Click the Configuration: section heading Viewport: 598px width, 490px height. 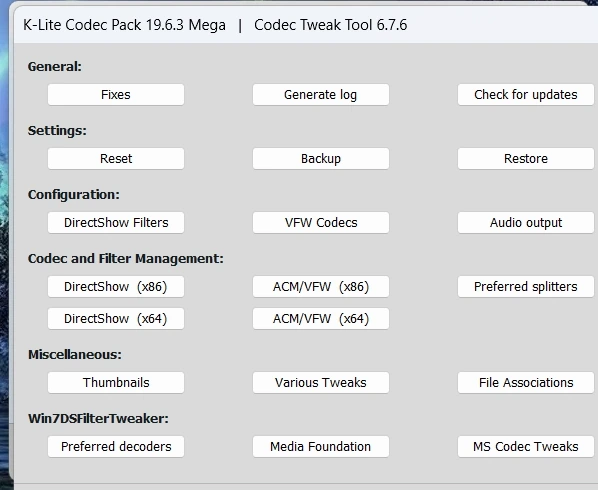[74, 195]
